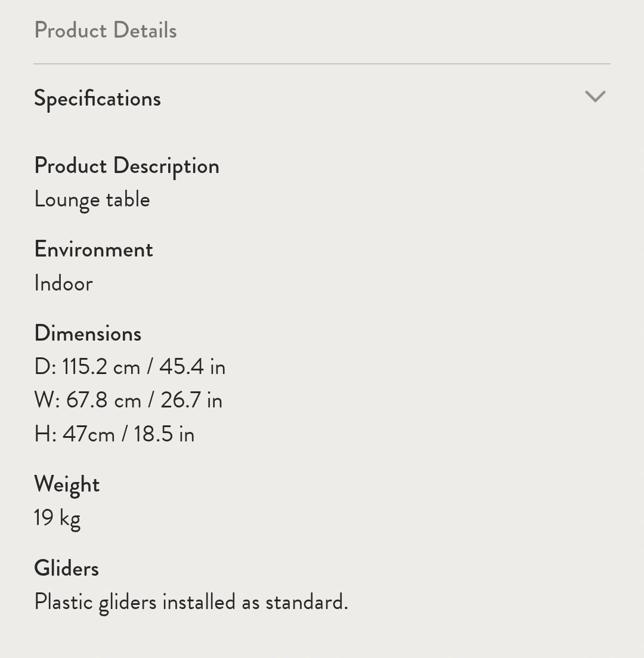
Task: Click the Product Description label
Action: tap(126, 166)
